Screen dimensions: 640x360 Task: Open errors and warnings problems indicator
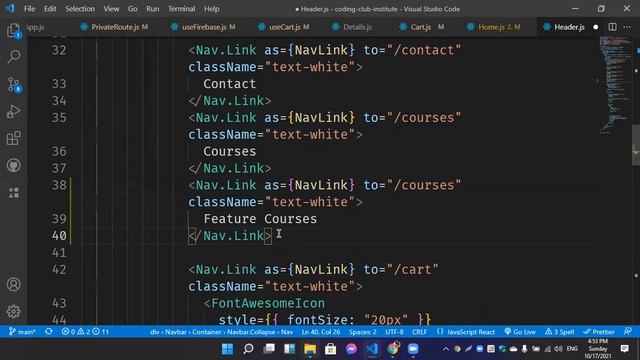pos(85,331)
